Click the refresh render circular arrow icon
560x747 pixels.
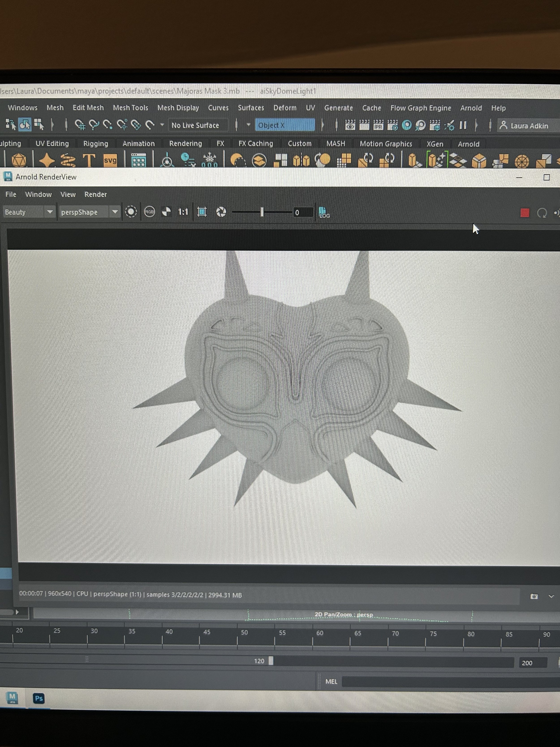542,213
